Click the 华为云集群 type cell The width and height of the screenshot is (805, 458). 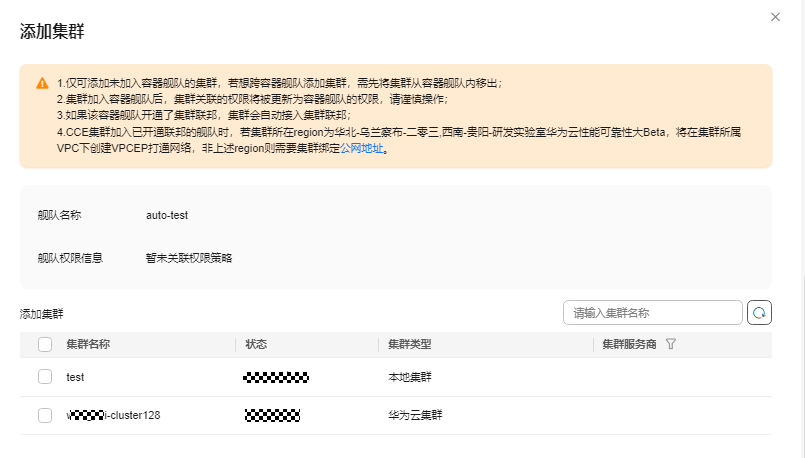(415, 415)
